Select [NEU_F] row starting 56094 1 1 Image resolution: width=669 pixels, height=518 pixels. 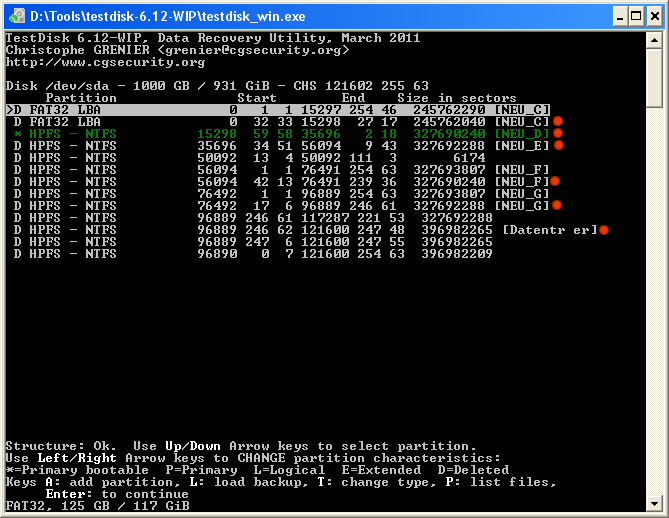pyautogui.click(x=282, y=170)
